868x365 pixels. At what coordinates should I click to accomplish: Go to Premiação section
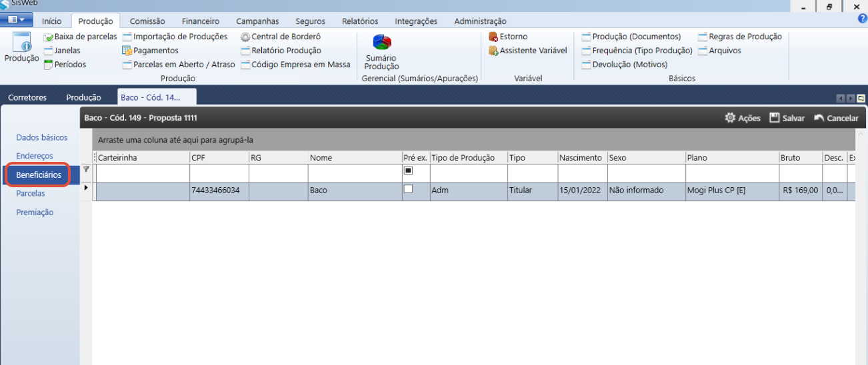coord(35,212)
